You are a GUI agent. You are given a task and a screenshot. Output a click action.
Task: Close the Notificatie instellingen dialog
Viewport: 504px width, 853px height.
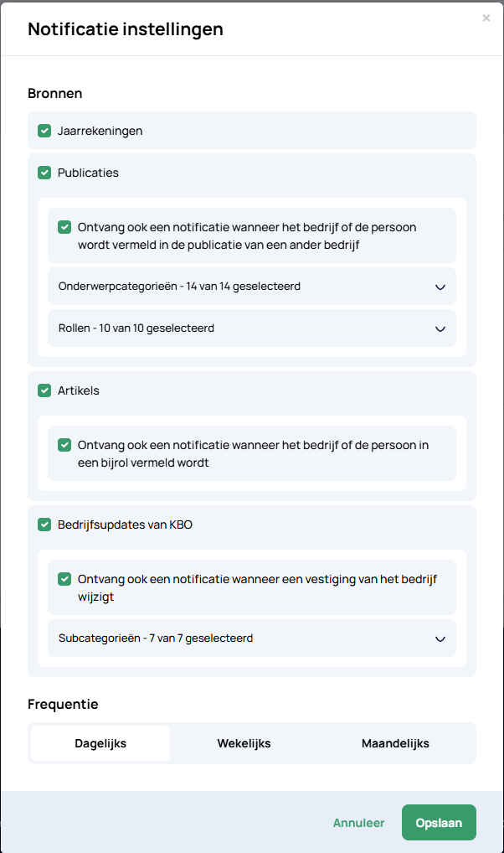tap(486, 18)
